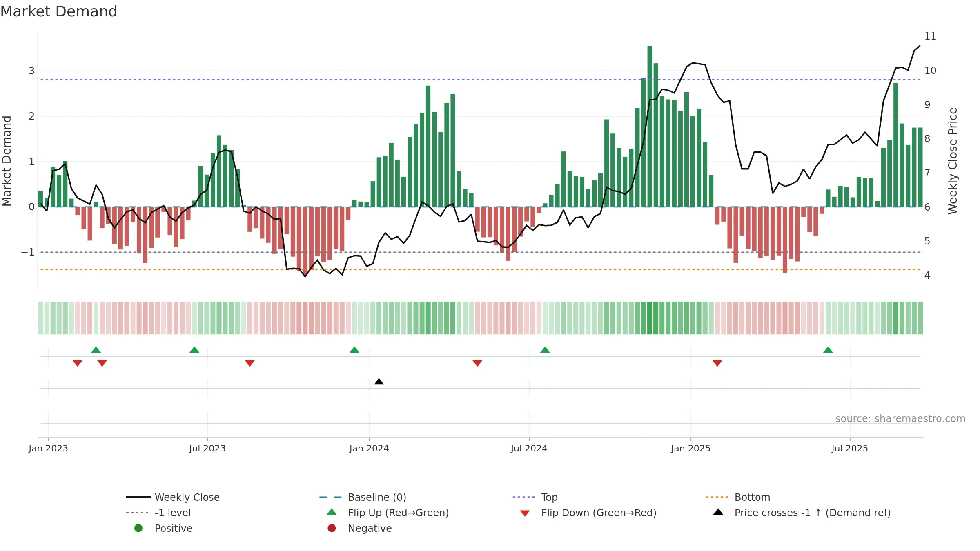Click the green flip-up marker just after Jul 2024
980x551 pixels.
coord(545,350)
